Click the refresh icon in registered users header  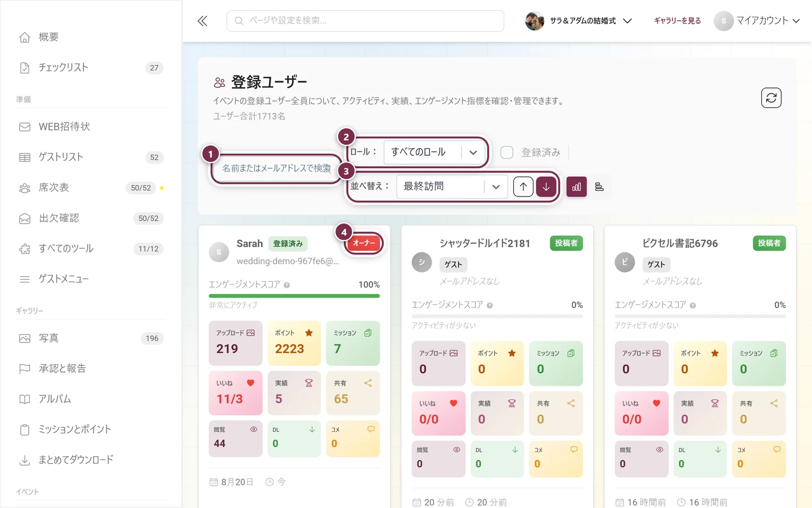point(771,98)
